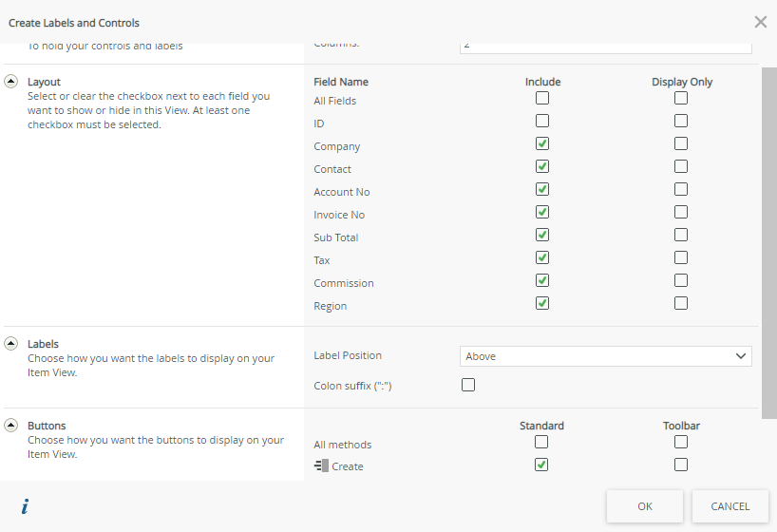The image size is (777, 532).
Task: Collapse the Buttons section
Action: [x=11, y=426]
